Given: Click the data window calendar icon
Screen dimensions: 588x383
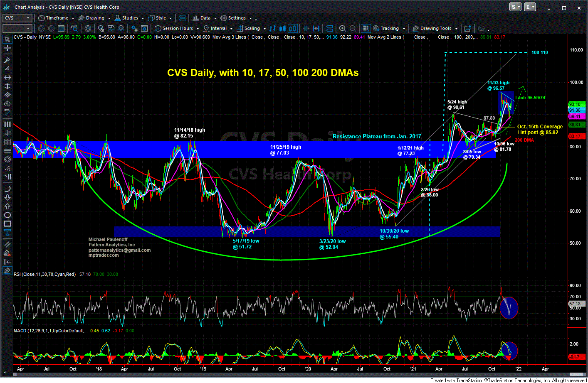Looking at the screenshot, I should [x=61, y=28].
